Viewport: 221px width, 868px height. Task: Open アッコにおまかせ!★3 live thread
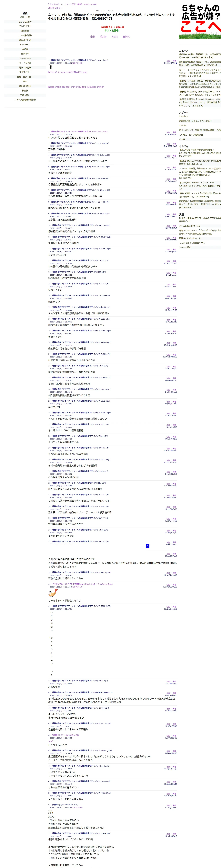190,226
